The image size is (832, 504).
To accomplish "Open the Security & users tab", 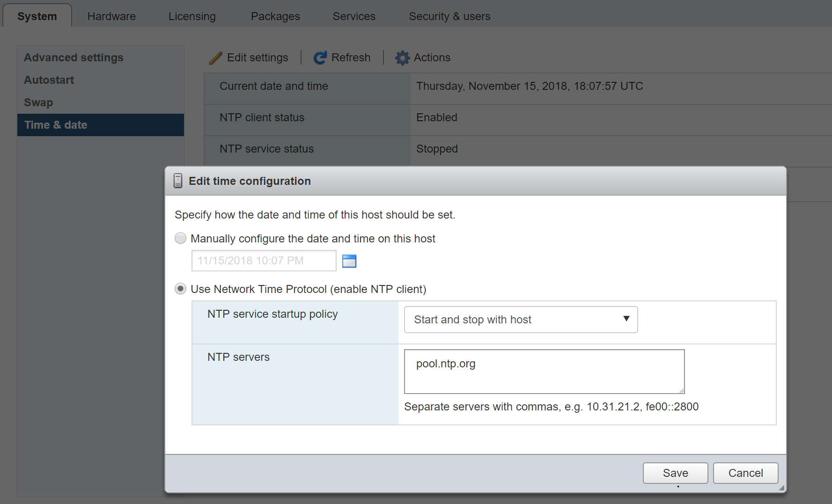I will pos(449,15).
